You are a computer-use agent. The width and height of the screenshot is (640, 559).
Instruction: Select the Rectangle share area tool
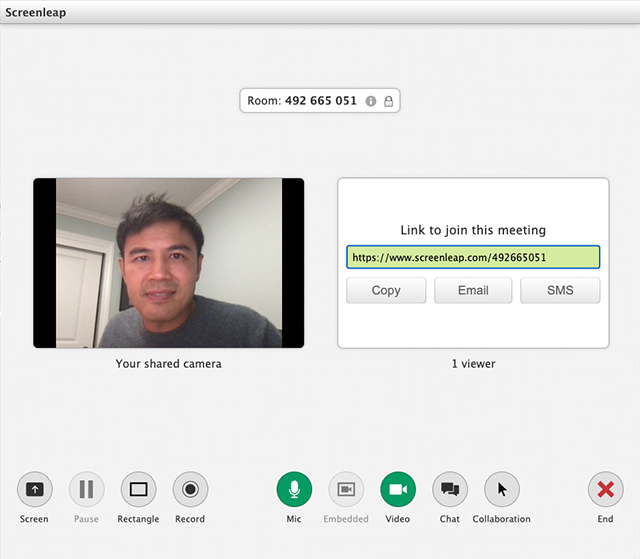(138, 490)
